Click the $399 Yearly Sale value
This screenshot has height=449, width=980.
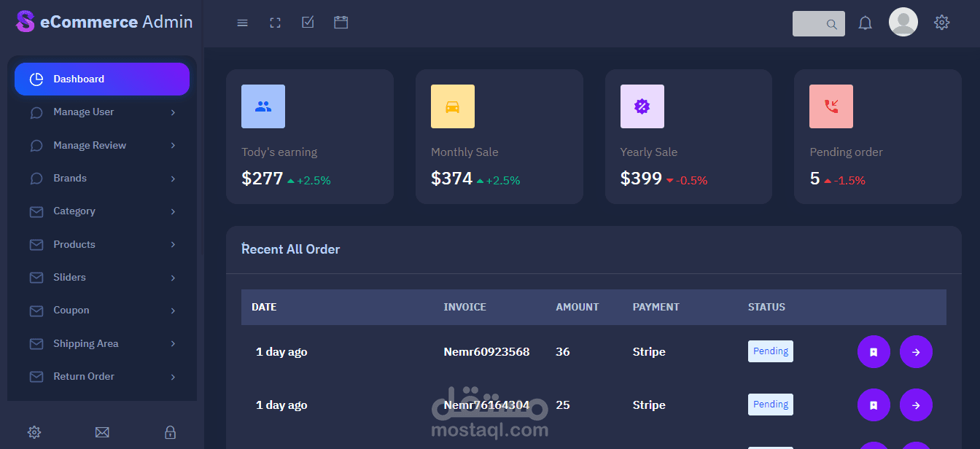pyautogui.click(x=642, y=179)
